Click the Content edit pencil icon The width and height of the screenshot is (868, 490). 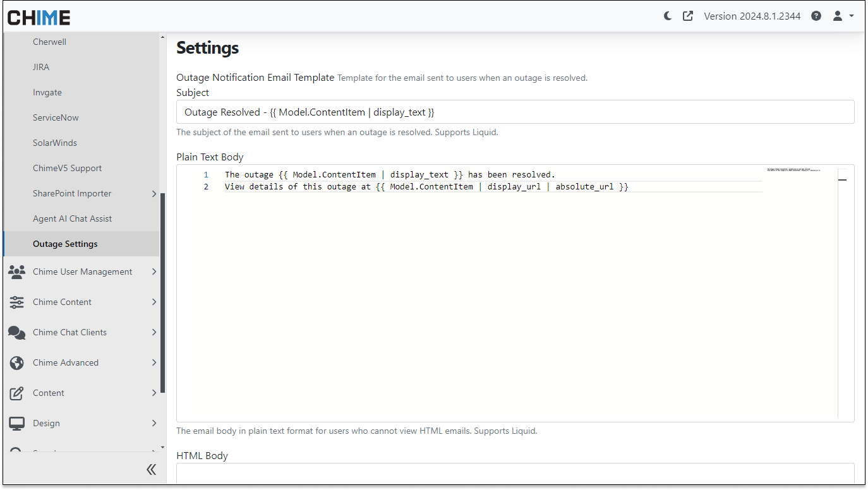(x=16, y=393)
